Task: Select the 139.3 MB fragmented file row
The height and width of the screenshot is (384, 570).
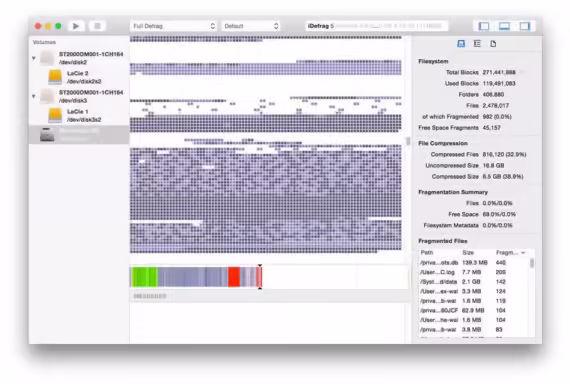Action: pos(474,263)
